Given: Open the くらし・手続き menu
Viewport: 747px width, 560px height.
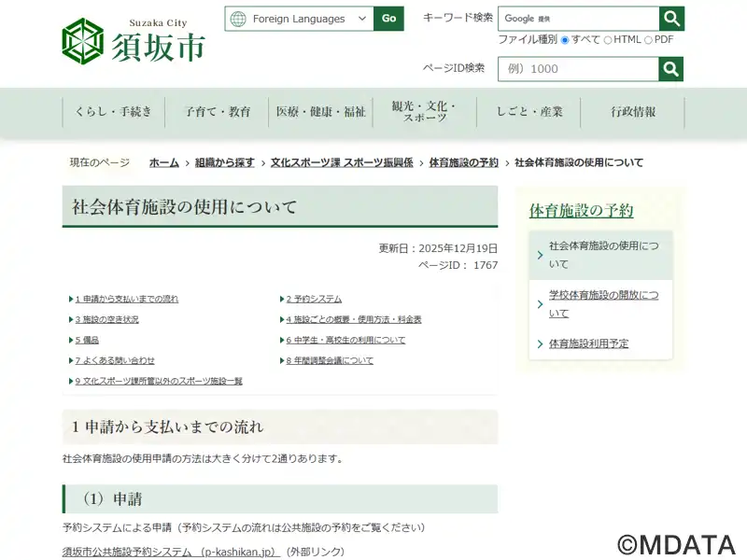Looking at the screenshot, I should (113, 112).
